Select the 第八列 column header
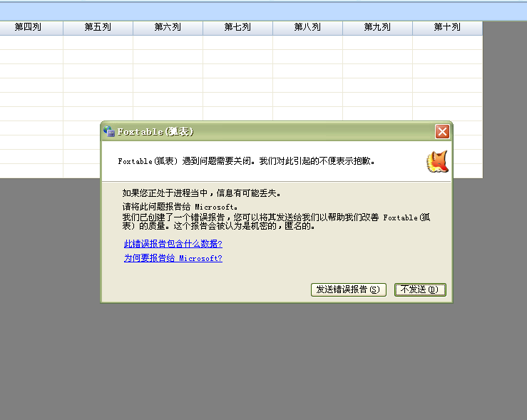The width and height of the screenshot is (527, 420). pos(307,28)
